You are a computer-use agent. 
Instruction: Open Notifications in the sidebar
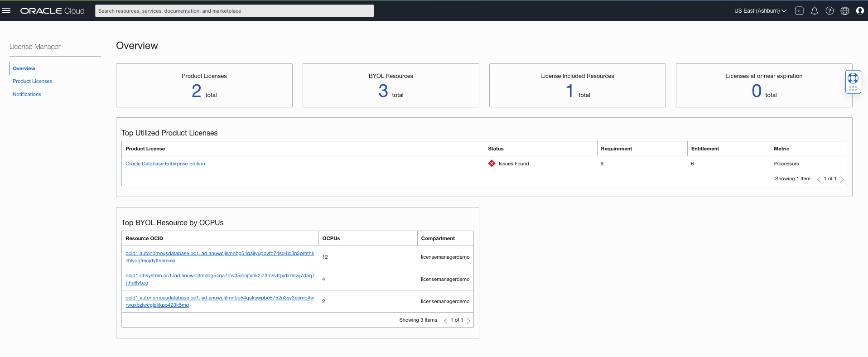pos(27,94)
